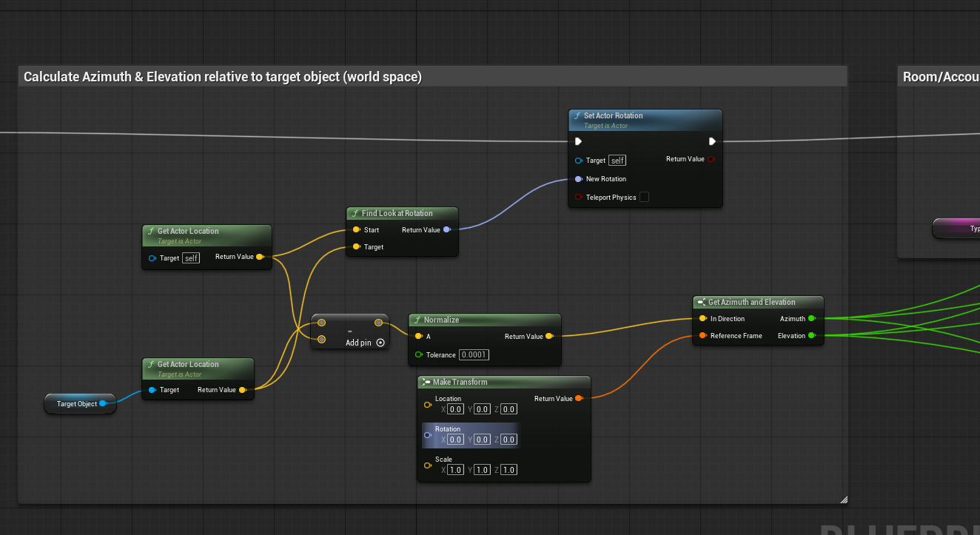Image resolution: width=980 pixels, height=535 pixels.
Task: Click the Tolerance value field 0.0001
Action: [x=474, y=354]
